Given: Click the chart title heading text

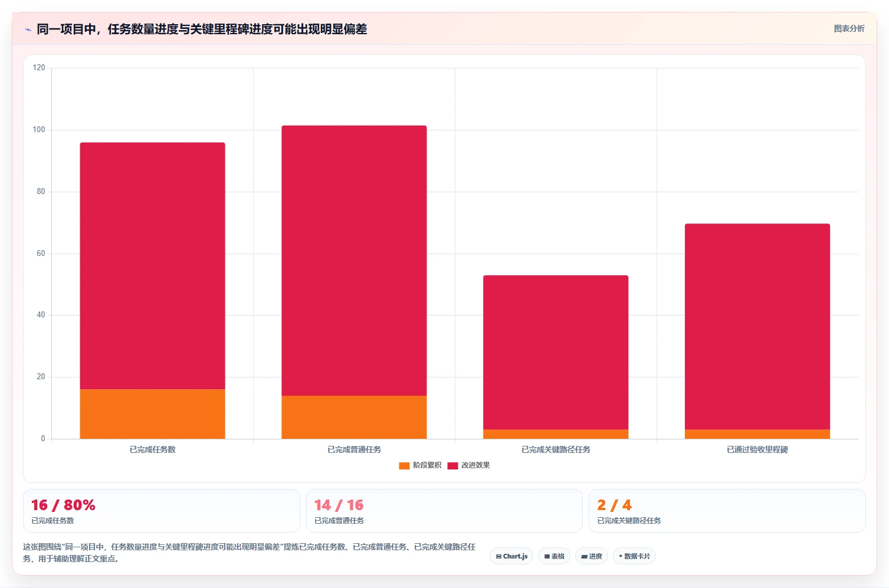Looking at the screenshot, I should pyautogui.click(x=202, y=29).
